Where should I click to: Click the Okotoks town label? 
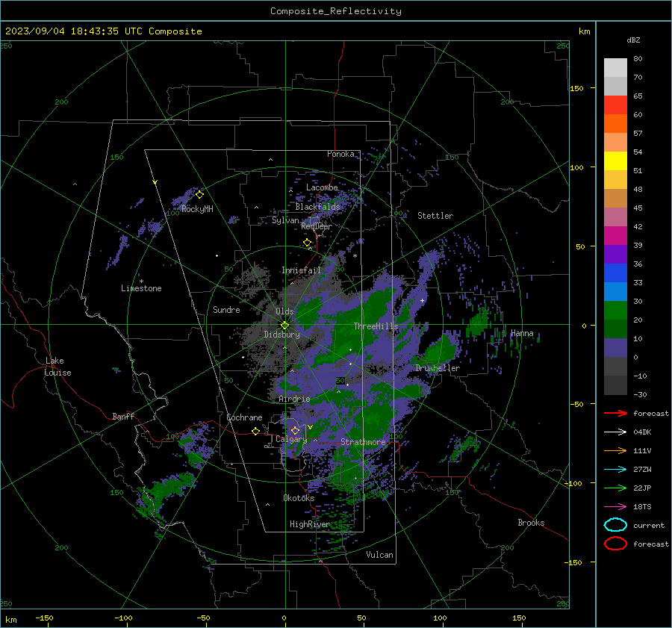point(299,498)
